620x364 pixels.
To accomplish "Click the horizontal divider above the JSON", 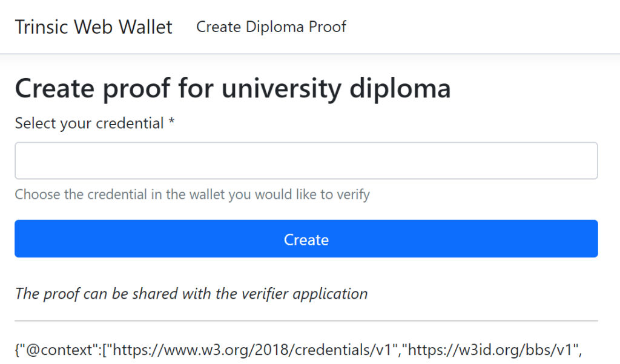I will (x=306, y=320).
